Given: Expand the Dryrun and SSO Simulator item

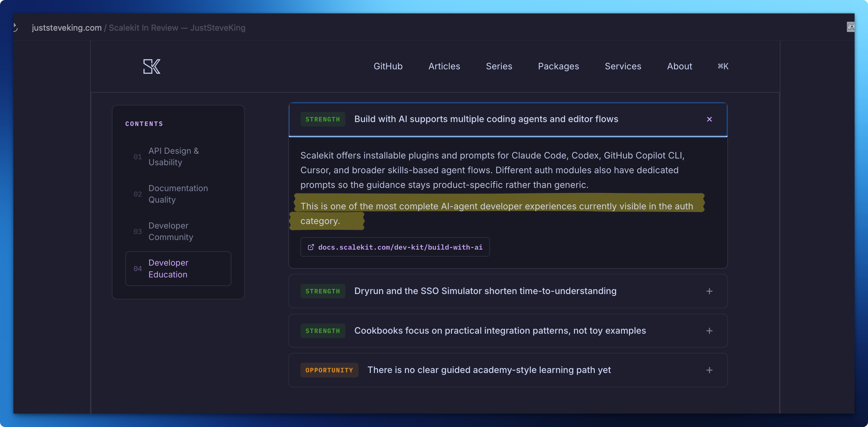Looking at the screenshot, I should click(x=709, y=291).
